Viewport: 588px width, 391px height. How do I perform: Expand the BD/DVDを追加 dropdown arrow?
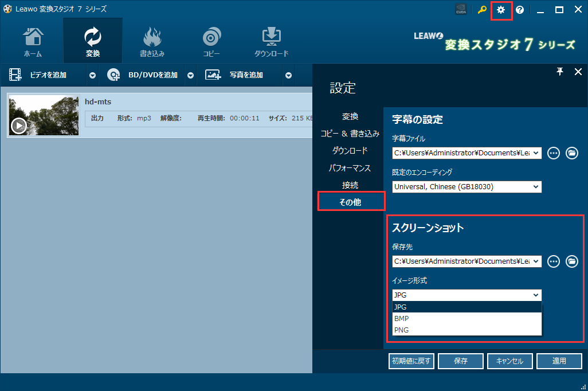point(191,75)
